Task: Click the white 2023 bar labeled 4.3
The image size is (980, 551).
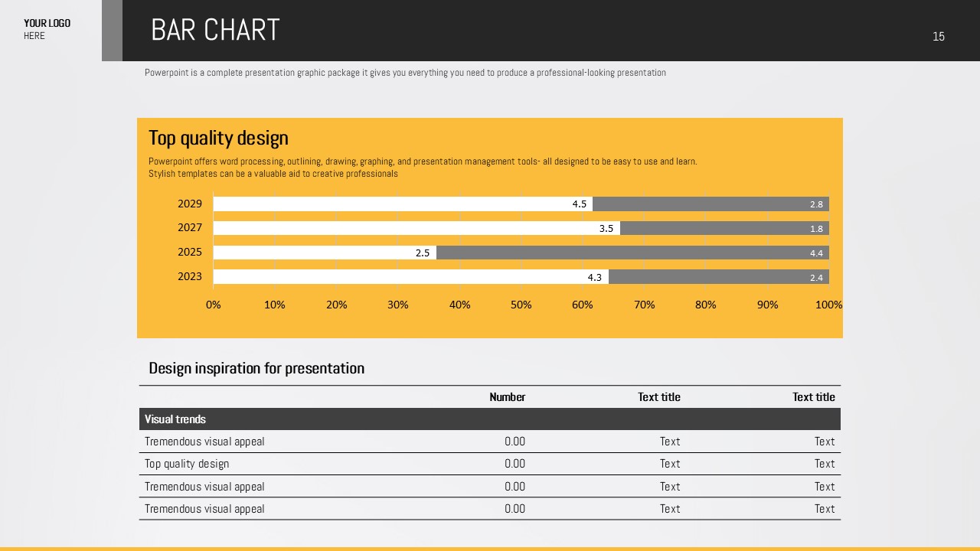Action: [x=410, y=277]
